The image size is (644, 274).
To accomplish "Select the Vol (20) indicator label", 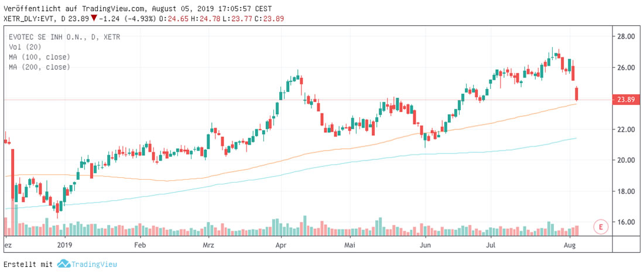I will click(25, 47).
